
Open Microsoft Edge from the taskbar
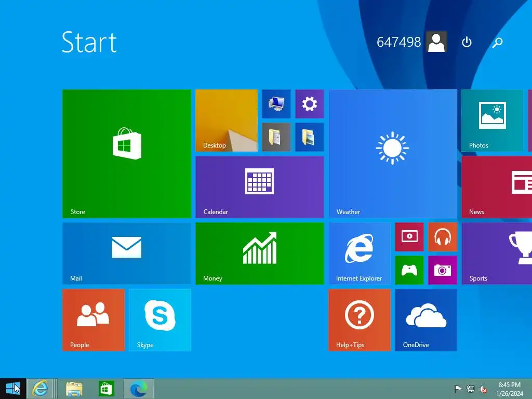point(138,389)
